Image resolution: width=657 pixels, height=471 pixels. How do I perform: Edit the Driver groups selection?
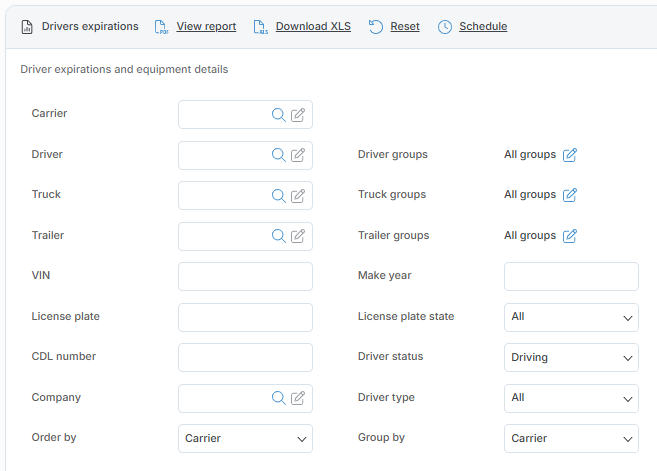(570, 155)
